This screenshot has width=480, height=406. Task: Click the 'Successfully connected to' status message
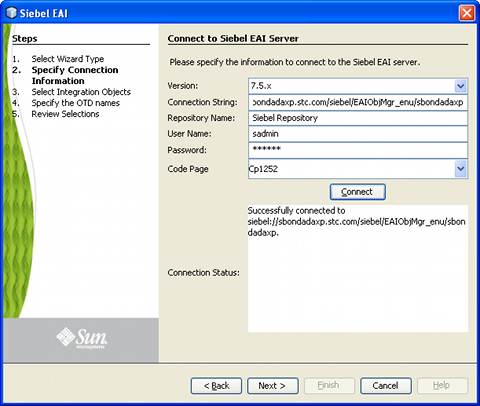[296, 211]
